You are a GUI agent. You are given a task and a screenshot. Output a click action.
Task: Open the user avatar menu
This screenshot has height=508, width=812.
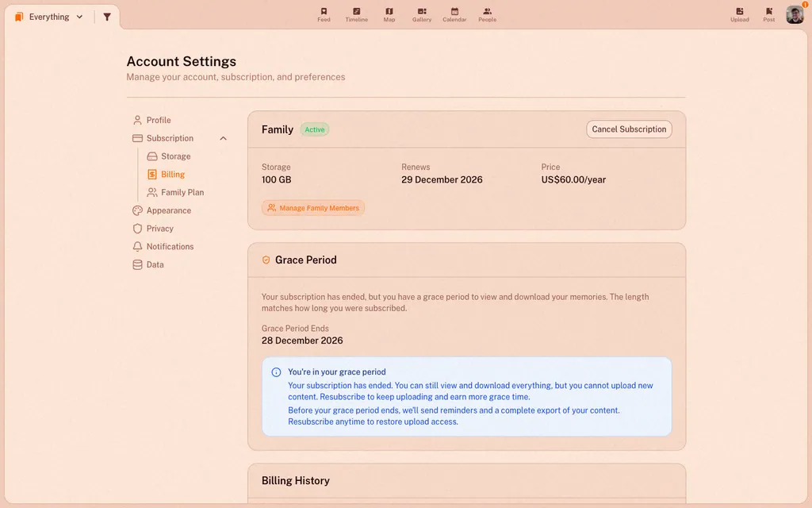coord(795,14)
